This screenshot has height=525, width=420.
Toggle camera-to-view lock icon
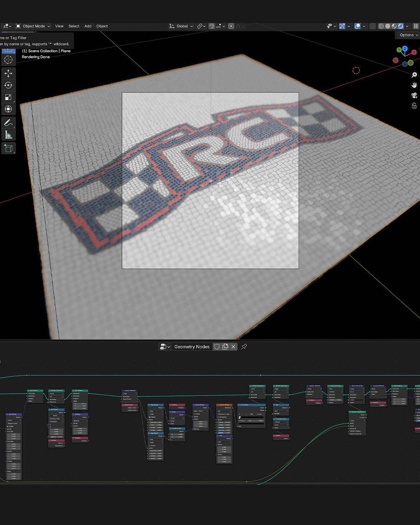tap(414, 106)
